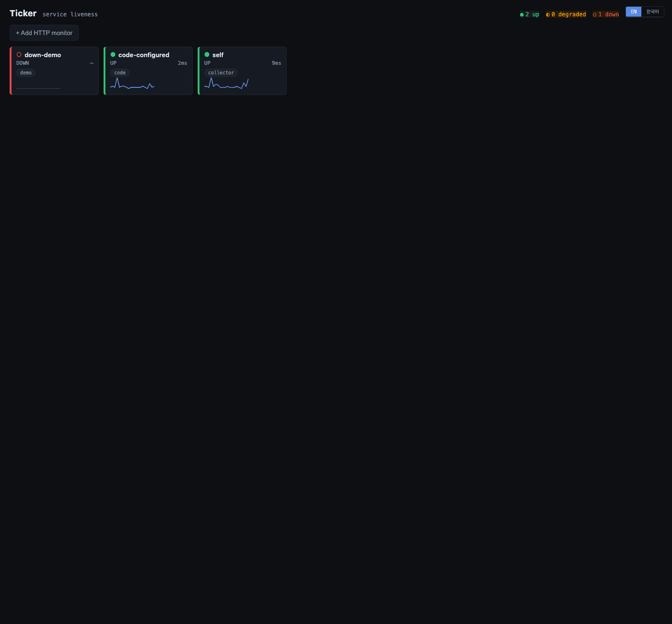Switch language to 한국어
This screenshot has width=672, height=624.
(652, 12)
